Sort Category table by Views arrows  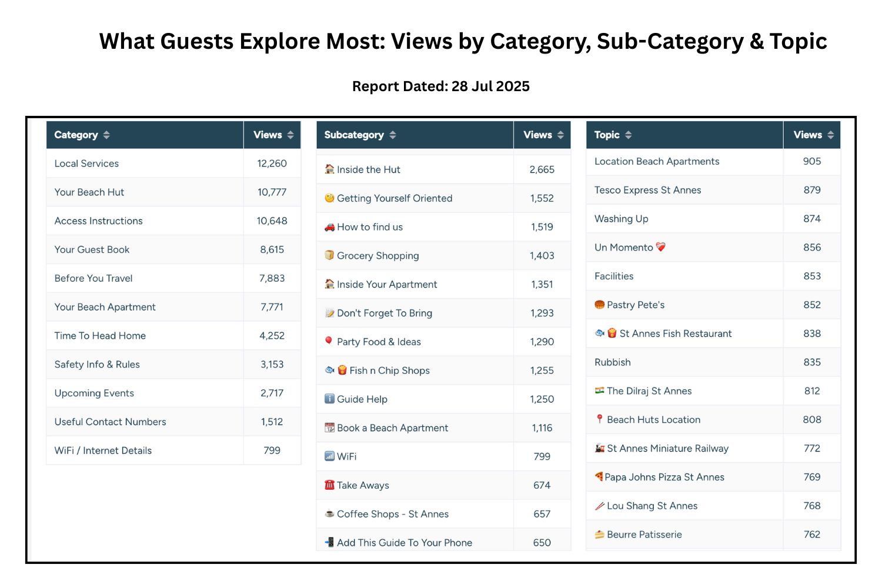[290, 135]
